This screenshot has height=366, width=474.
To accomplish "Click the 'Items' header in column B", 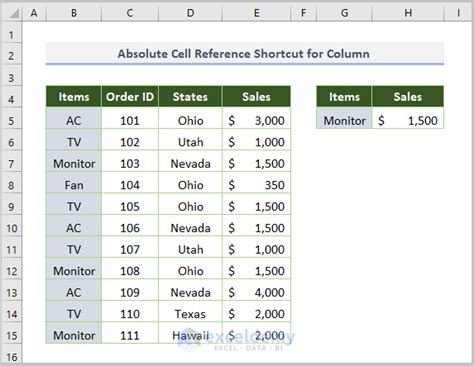I will coord(74,97).
